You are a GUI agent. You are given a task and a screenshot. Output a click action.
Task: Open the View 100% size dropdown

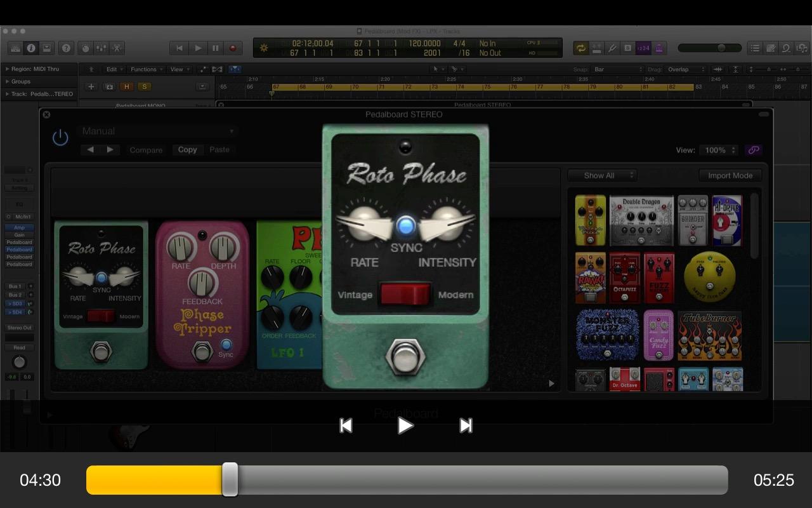719,150
